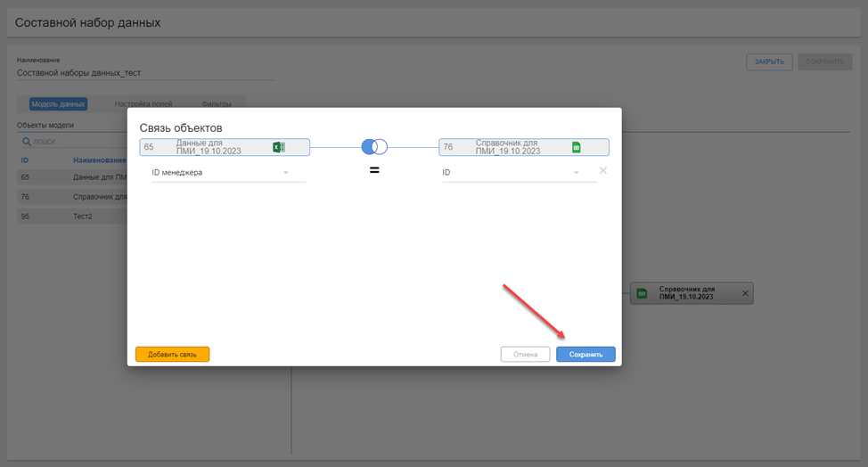Remove the Справочник node with its X

pos(746,293)
